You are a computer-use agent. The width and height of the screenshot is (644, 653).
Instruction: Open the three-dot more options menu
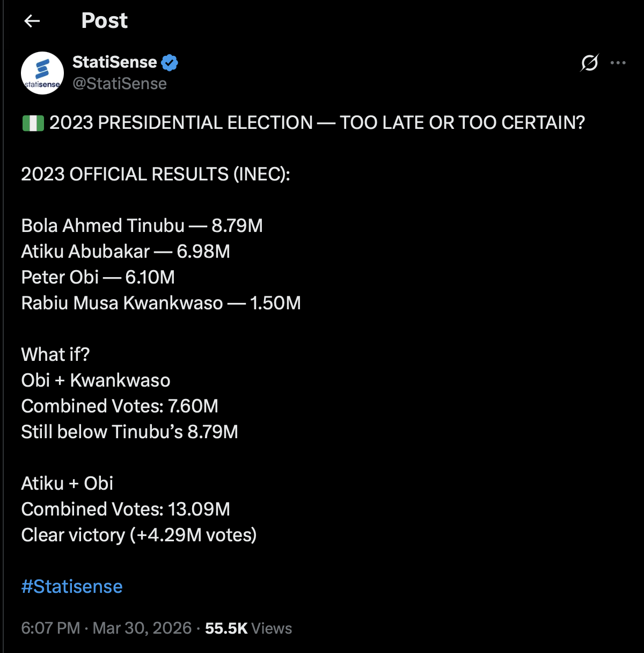click(618, 63)
